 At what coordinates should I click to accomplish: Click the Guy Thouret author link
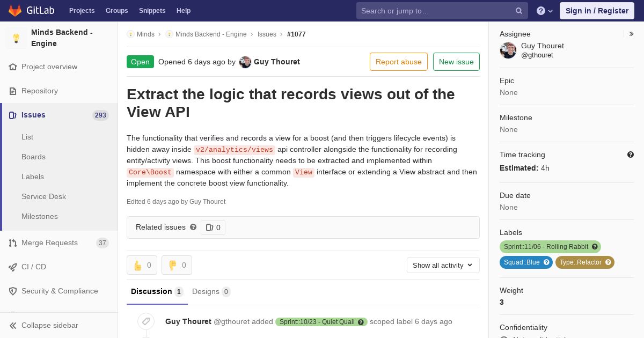coord(277,62)
